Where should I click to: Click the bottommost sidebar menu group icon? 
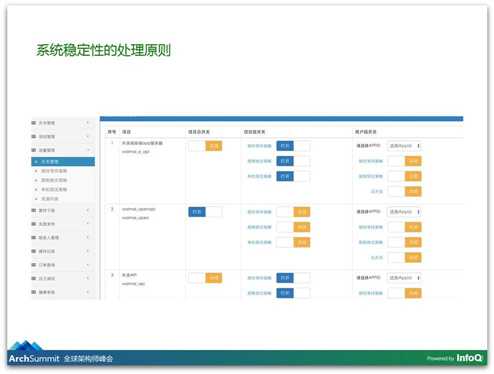(x=34, y=292)
